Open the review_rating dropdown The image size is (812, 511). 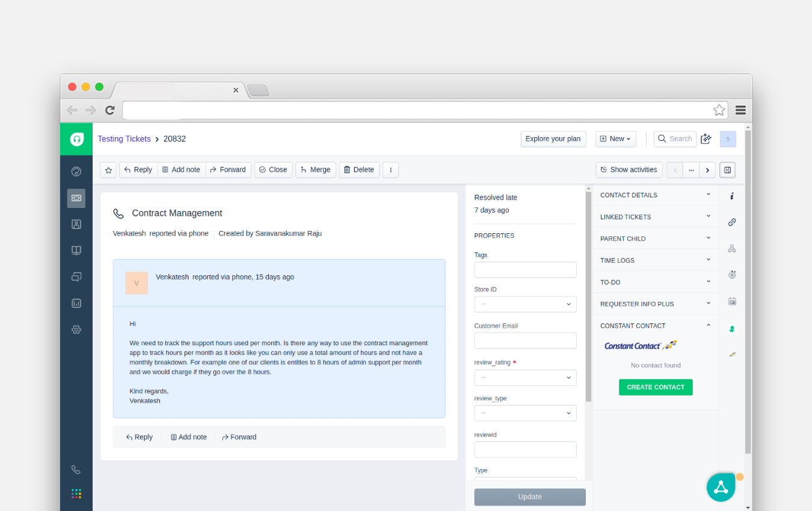point(525,378)
